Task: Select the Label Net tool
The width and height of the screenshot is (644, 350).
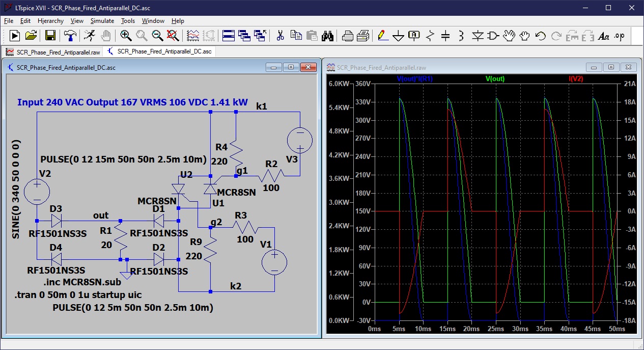Action: click(414, 36)
